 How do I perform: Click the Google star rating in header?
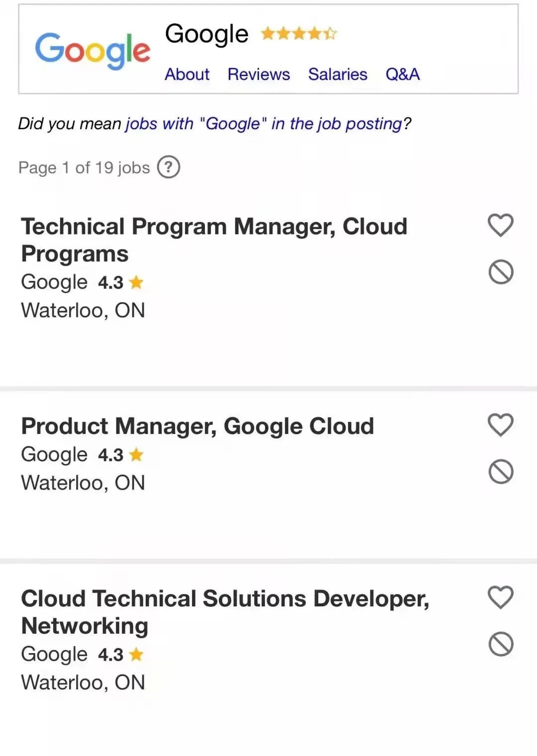coord(298,34)
